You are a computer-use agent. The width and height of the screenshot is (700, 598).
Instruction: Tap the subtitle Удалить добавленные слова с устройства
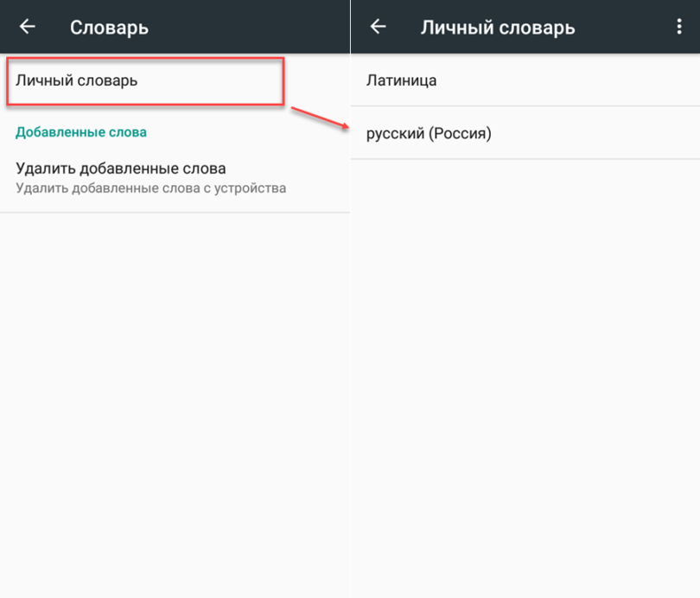coord(150,188)
